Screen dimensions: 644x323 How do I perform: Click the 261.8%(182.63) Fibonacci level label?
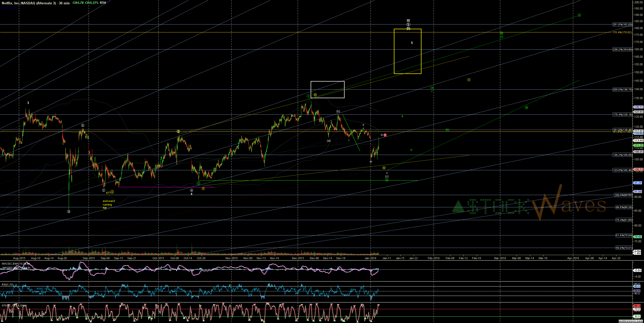click(622, 25)
